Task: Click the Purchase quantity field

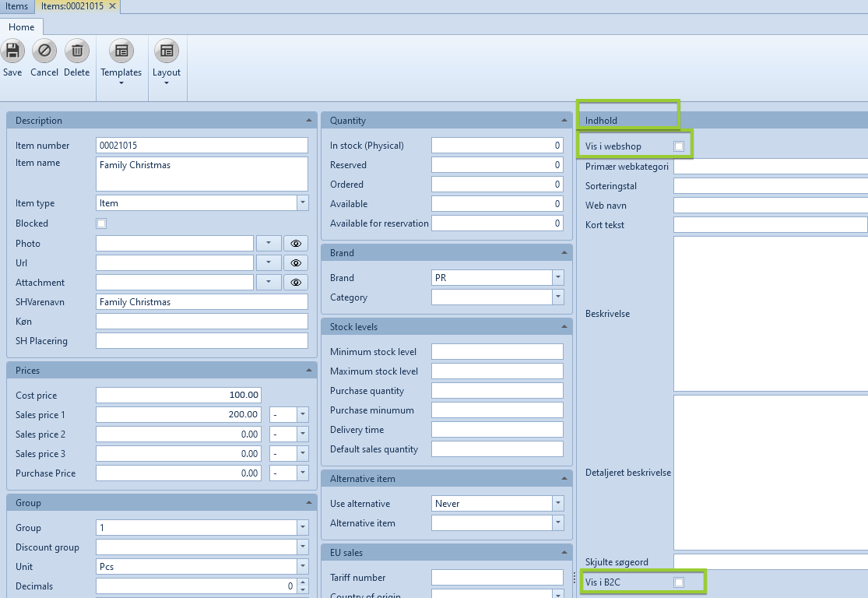Action: pos(497,390)
